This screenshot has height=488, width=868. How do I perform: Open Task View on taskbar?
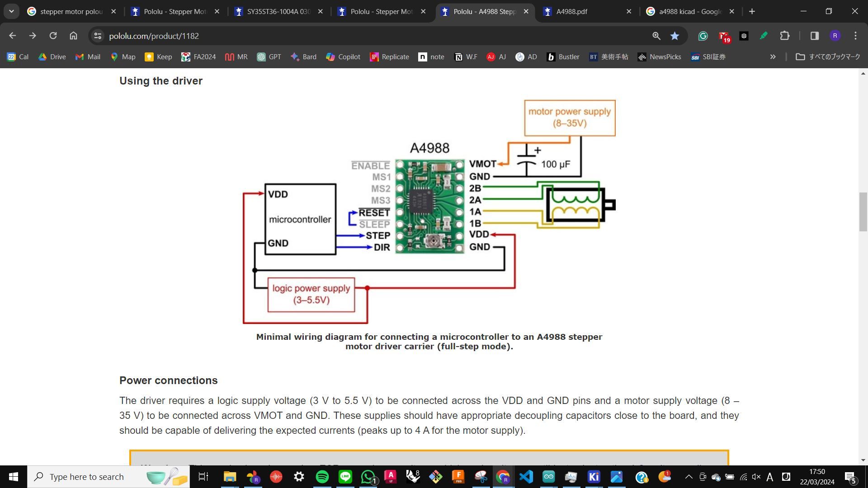coord(203,477)
